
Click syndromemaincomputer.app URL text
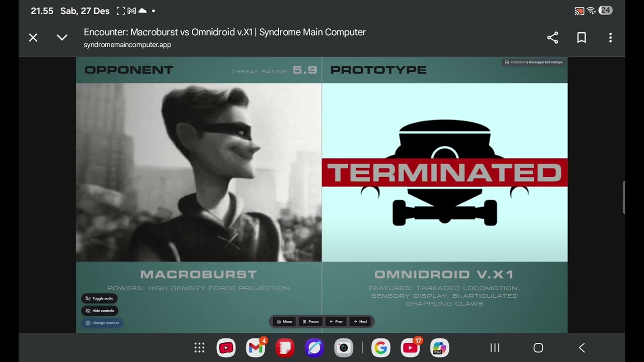click(x=127, y=45)
